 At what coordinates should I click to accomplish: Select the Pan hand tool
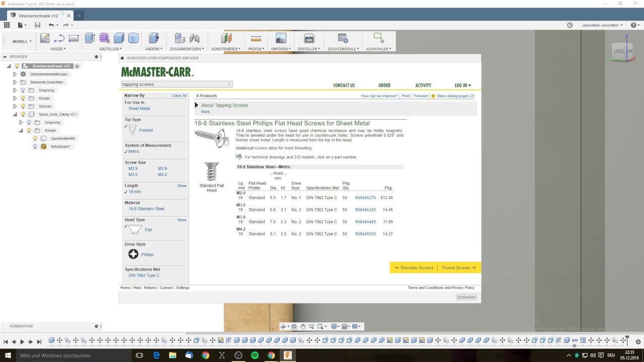coord(303,326)
